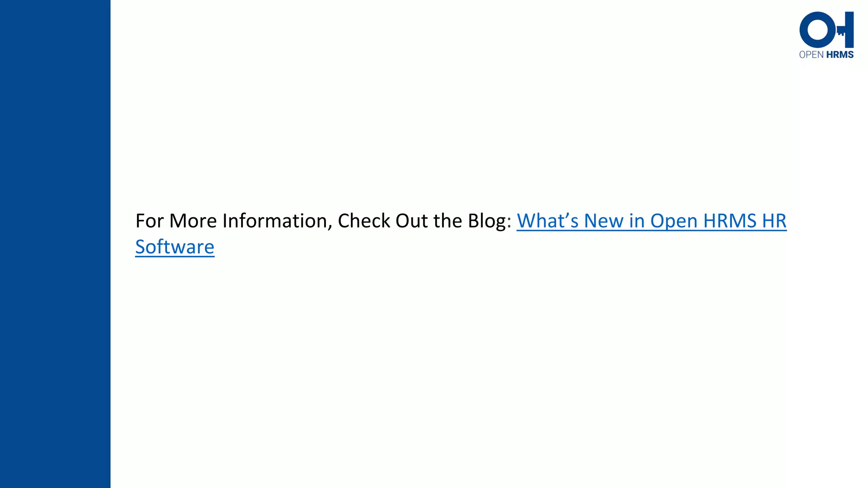Click the underlined "Software" link word
Screen dimensions: 868x488
pos(175,247)
